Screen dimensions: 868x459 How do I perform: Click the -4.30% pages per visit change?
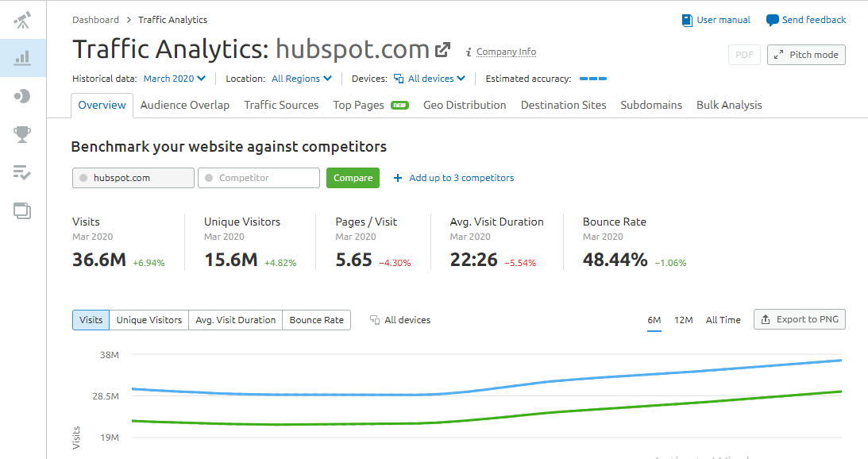[395, 263]
